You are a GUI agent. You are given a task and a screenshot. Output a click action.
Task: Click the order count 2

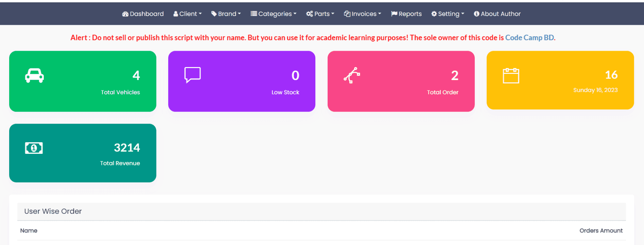(x=455, y=75)
